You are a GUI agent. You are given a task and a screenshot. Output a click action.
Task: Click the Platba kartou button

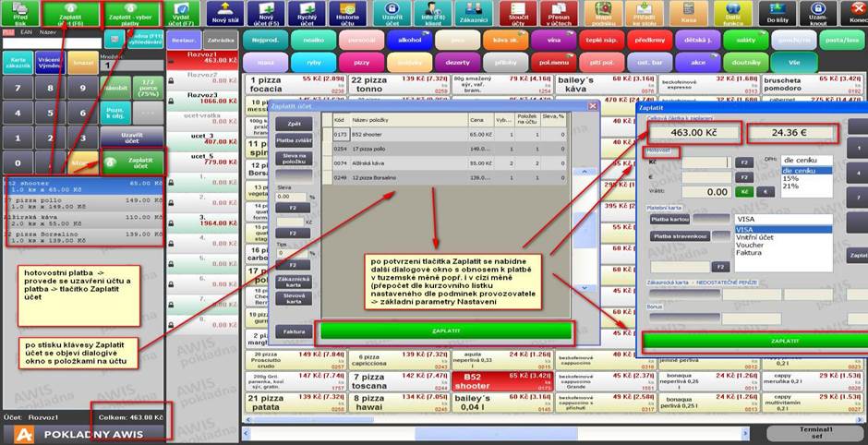coord(669,219)
